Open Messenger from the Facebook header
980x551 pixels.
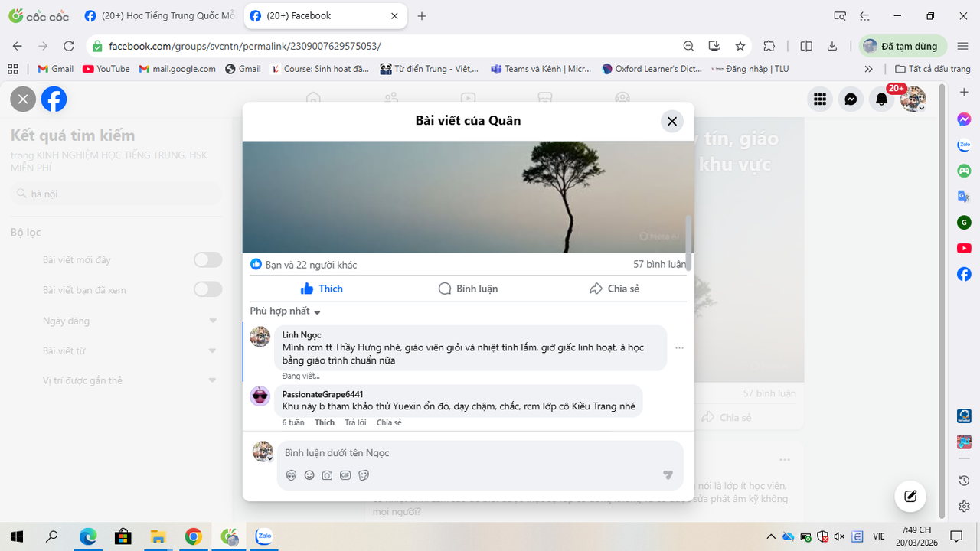click(x=851, y=99)
